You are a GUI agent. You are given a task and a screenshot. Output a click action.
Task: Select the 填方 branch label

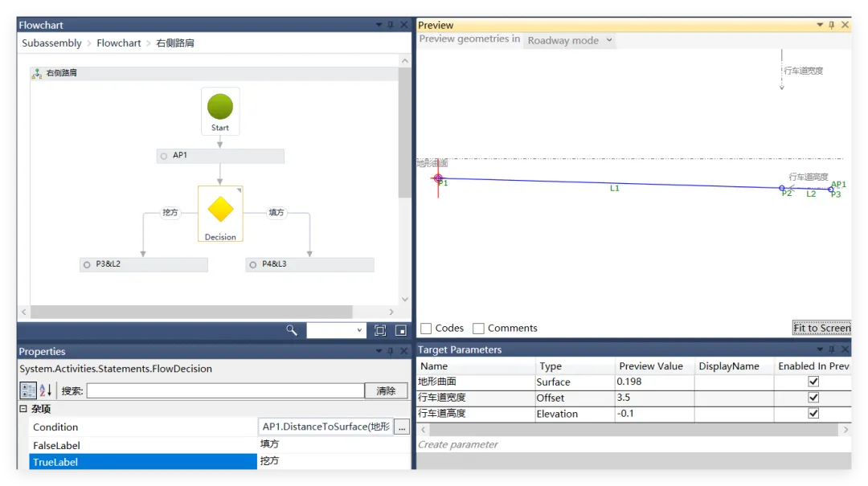click(x=276, y=213)
